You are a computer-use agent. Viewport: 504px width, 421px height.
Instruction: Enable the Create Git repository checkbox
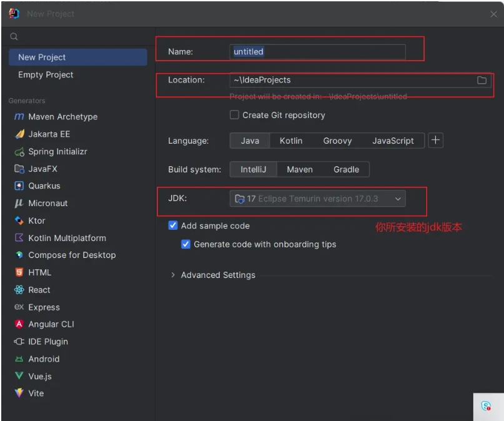click(x=234, y=115)
